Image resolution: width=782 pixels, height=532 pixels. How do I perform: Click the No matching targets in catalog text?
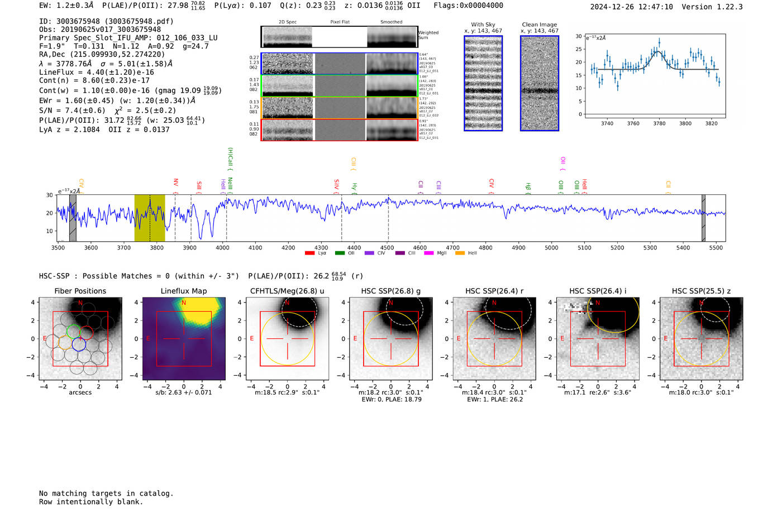click(106, 493)
